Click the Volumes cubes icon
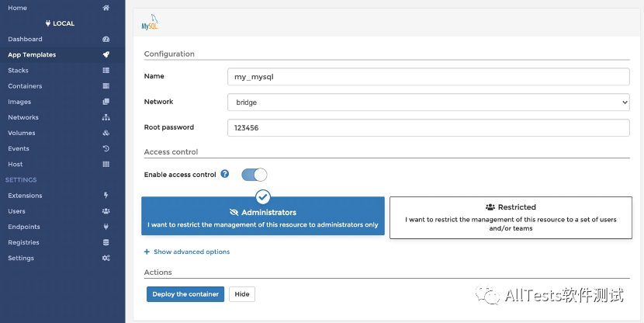The image size is (644, 323). 106,133
